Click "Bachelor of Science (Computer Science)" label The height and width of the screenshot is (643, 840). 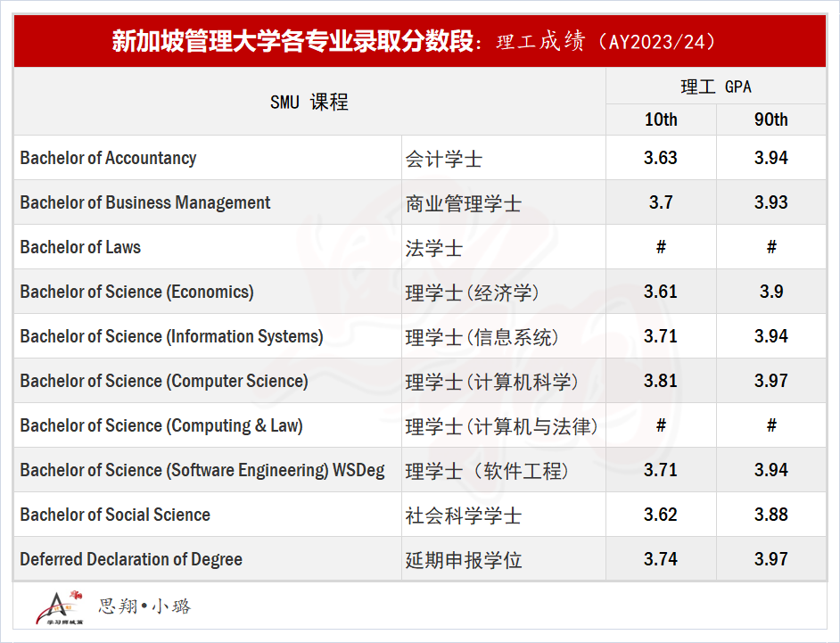click(164, 381)
